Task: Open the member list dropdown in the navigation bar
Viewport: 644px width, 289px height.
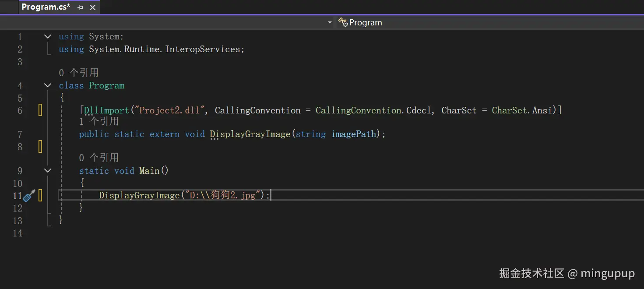Action: pos(329,22)
